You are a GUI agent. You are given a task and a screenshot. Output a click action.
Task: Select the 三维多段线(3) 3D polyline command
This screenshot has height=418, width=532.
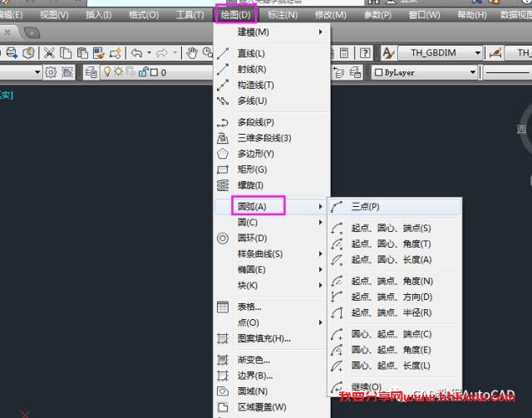pos(272,138)
